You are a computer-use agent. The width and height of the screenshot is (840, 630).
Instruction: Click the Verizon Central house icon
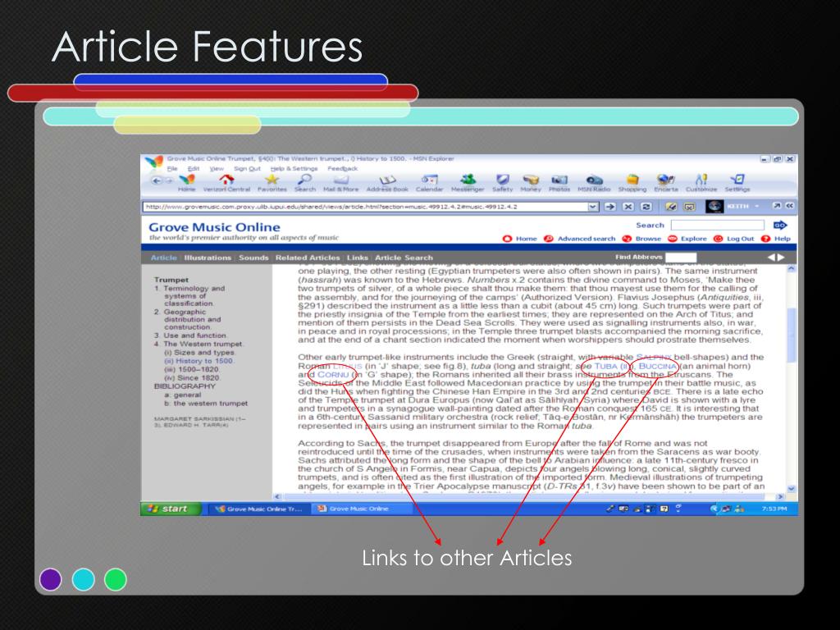226,180
